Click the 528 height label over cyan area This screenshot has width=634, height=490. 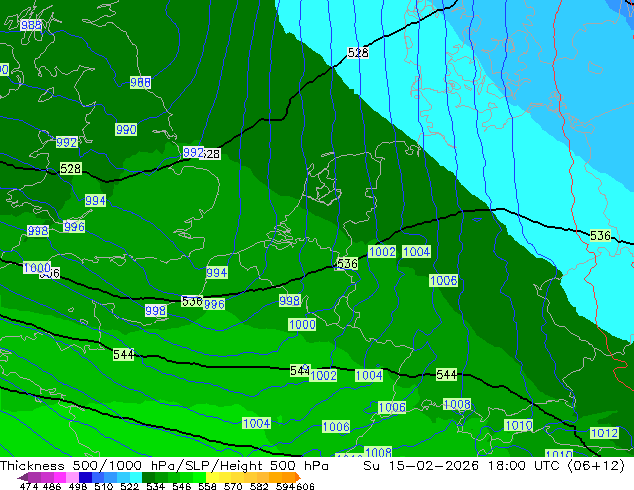[358, 53]
